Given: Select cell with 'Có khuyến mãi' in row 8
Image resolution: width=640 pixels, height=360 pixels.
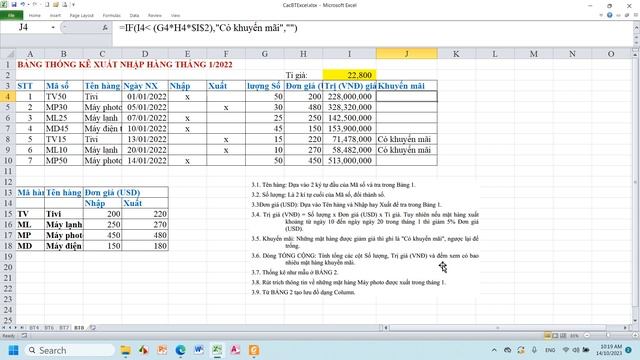Looking at the screenshot, I should (x=407, y=139).
